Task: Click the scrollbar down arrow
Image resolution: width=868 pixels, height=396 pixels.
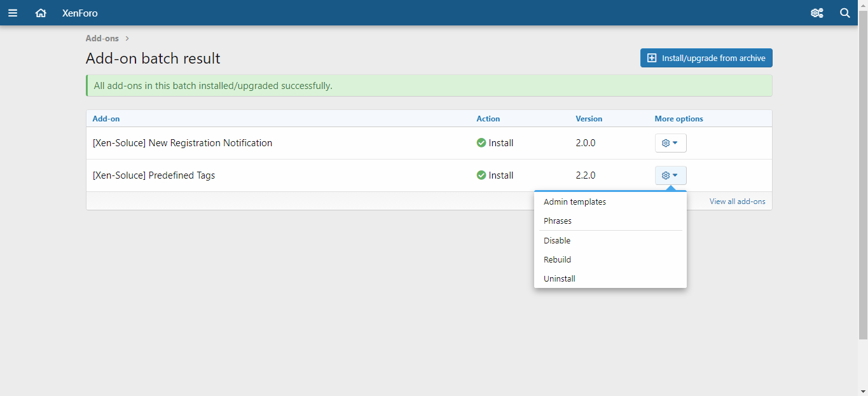Action: 863,391
